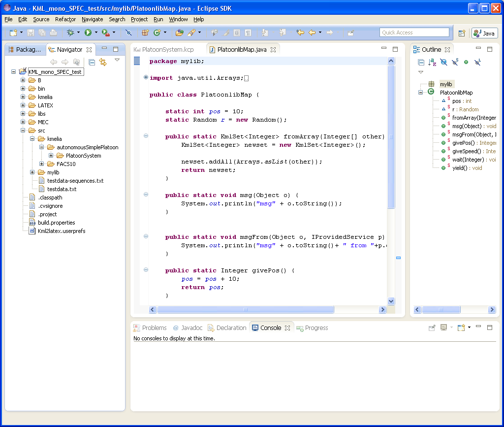The width and height of the screenshot is (504, 427).
Task: Click the Open Perspective icon
Action: pyautogui.click(x=462, y=33)
